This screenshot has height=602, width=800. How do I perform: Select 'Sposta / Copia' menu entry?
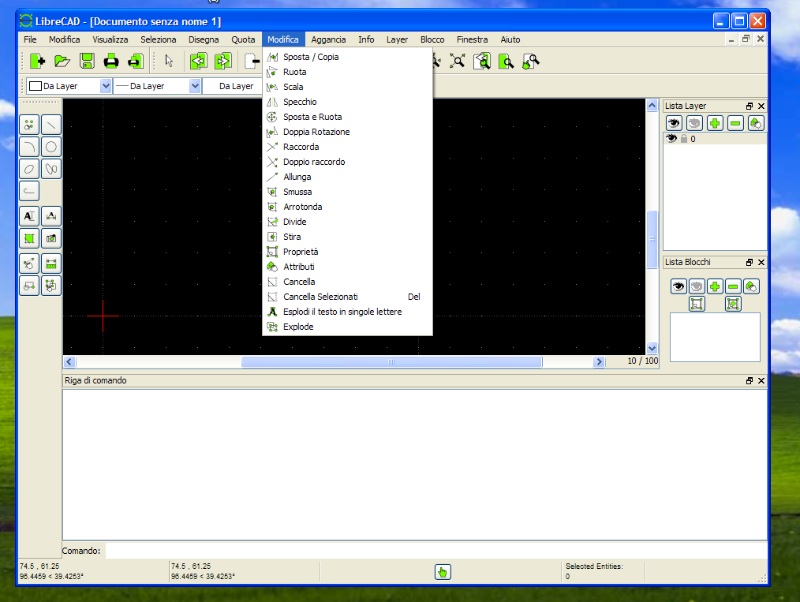(x=311, y=57)
